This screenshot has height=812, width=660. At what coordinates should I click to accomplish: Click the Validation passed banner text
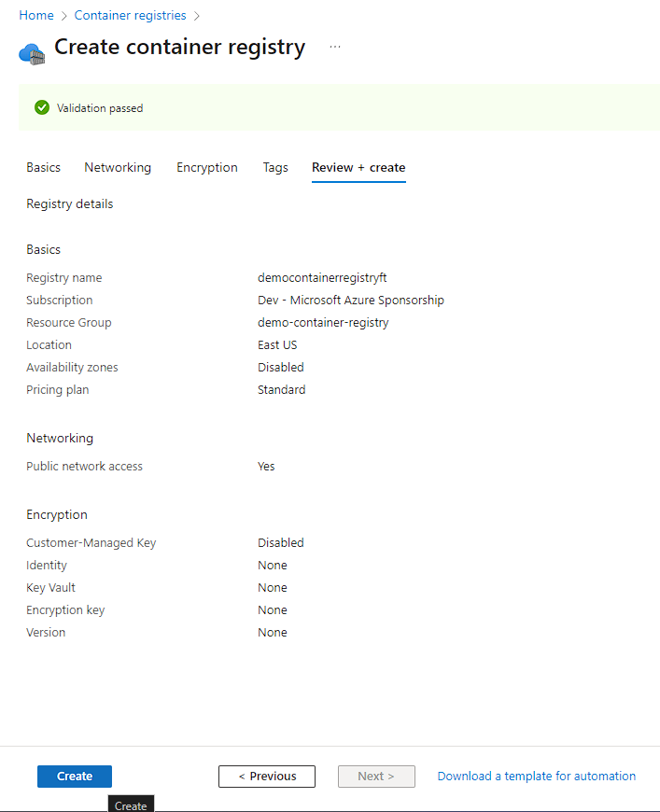[100, 108]
